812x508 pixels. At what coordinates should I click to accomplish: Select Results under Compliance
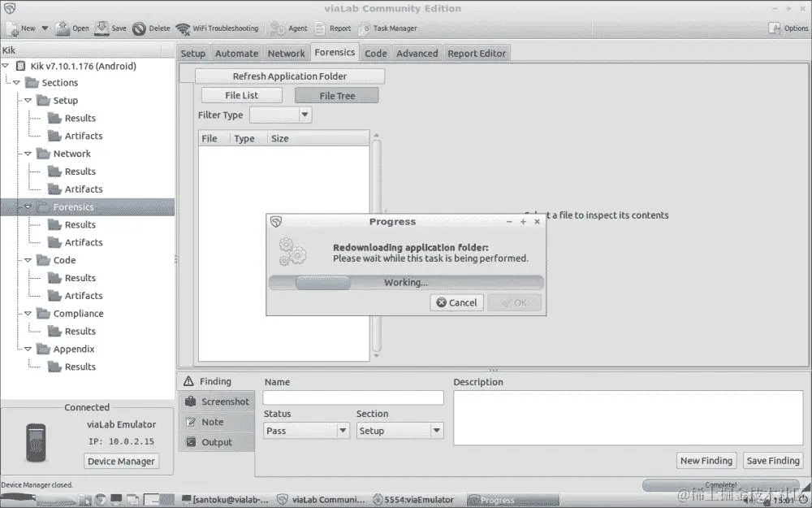[80, 332]
